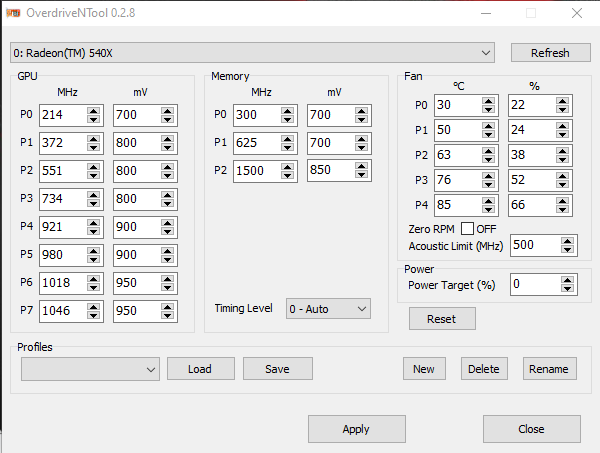The width and height of the screenshot is (600, 453).
Task: Toggle the Zero RPM checkbox
Action: tap(467, 229)
